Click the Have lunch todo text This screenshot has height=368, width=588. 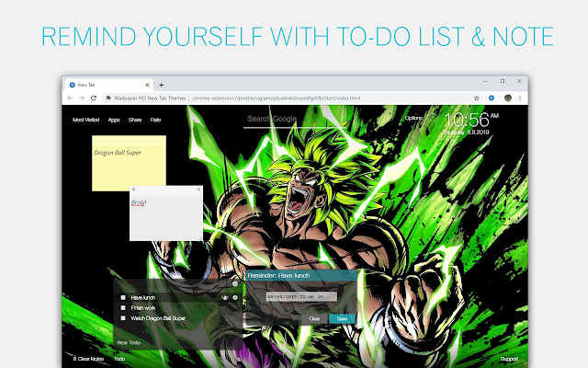pos(143,297)
